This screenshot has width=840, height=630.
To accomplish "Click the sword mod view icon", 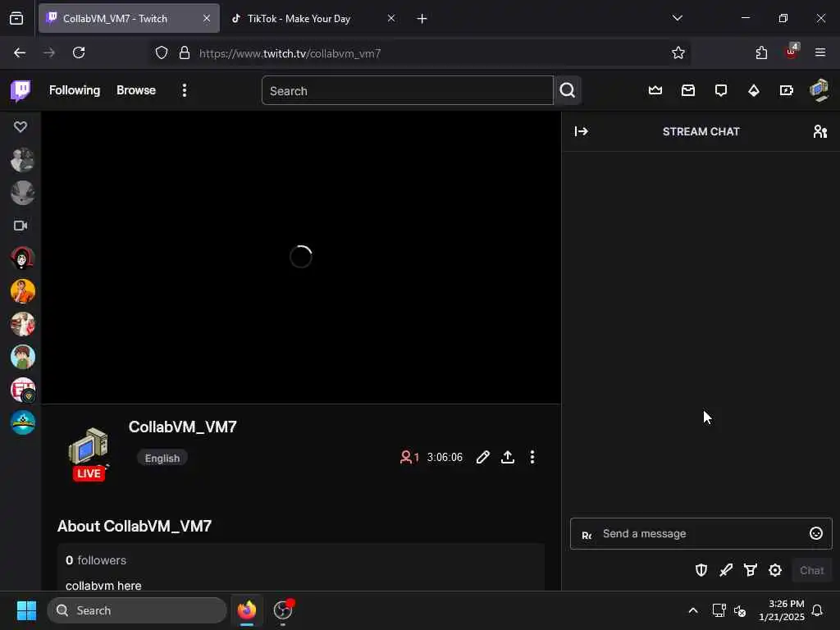I will pos(726,571).
